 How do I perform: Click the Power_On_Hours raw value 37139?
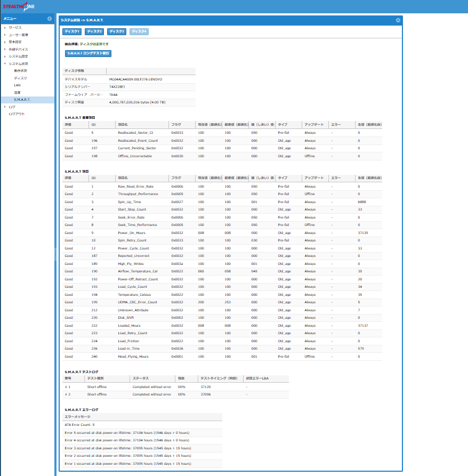[x=362, y=233]
